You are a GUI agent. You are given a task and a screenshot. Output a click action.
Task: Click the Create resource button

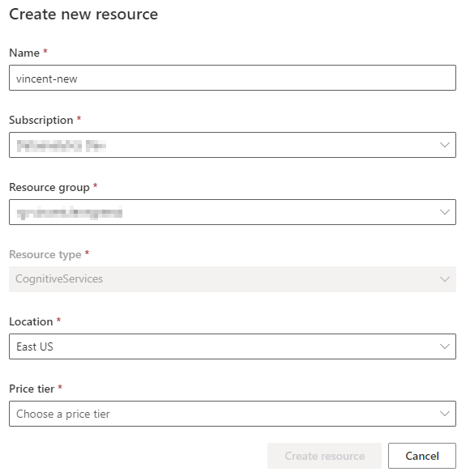pos(324,456)
